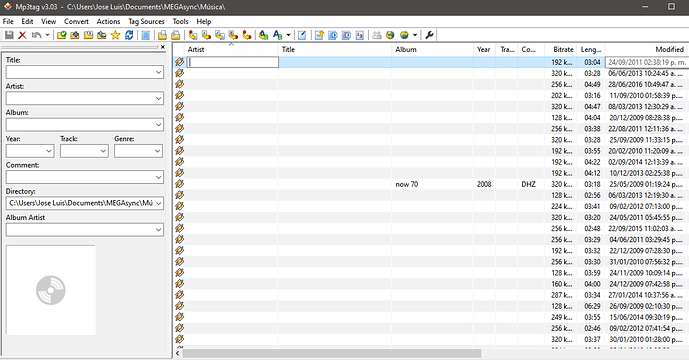Expand the Comment combo box

(x=159, y=177)
